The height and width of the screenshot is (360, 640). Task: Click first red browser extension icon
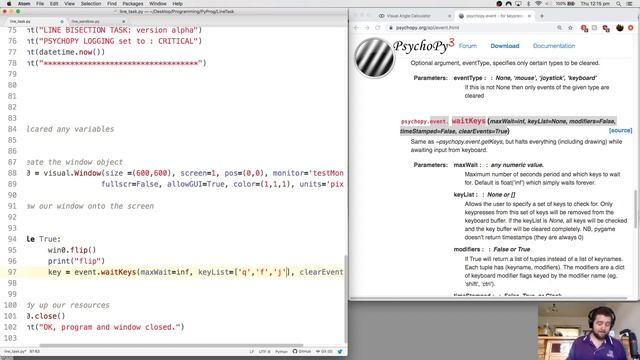click(x=584, y=28)
